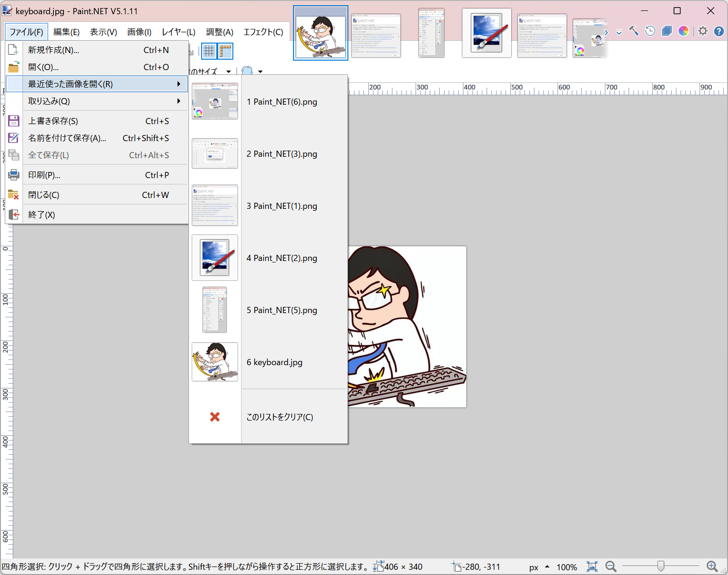Maximize the Paint.NET window

(x=677, y=11)
